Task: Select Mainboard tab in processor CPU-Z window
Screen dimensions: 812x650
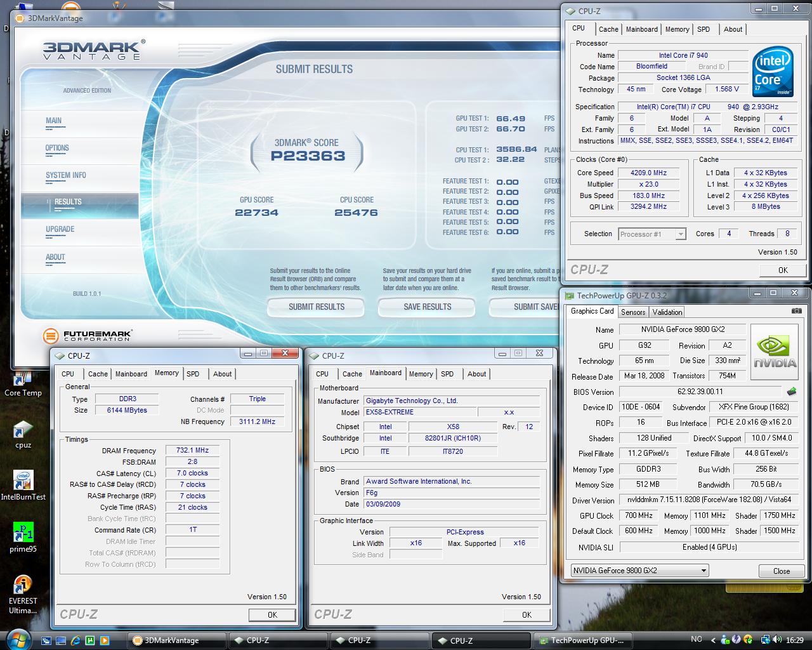Action: (x=642, y=29)
